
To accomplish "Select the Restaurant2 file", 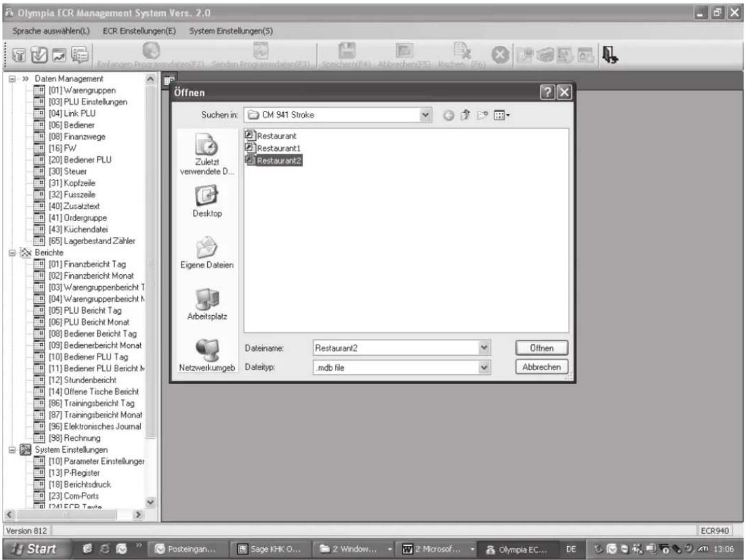I will 273,161.
